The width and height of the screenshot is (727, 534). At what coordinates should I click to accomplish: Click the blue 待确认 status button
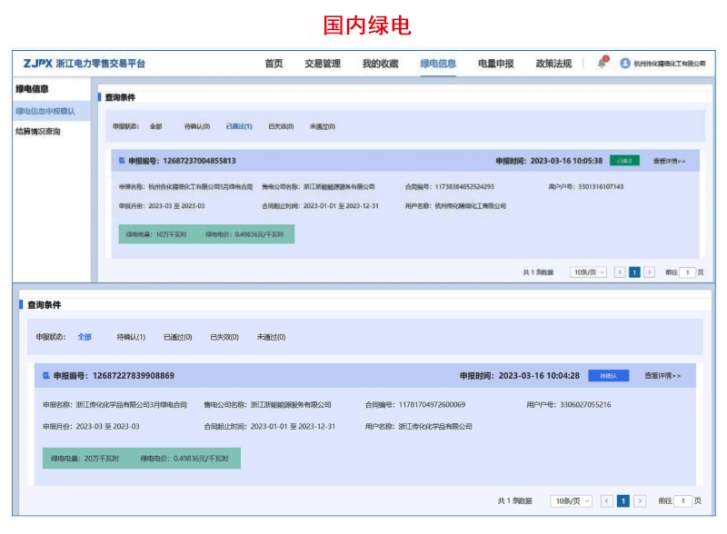608,376
